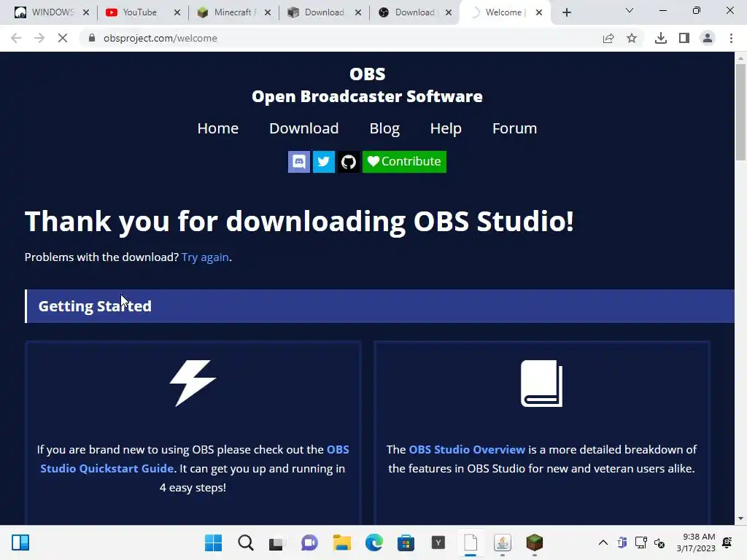747x560 pixels.
Task: Click the OBS Open Broadcaster Software title
Action: [x=367, y=85]
